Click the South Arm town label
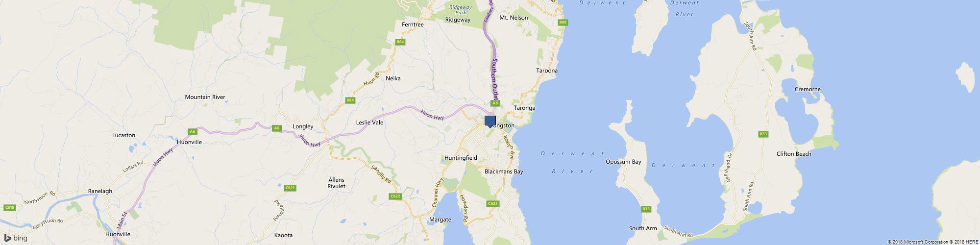This screenshot has height=245, width=980. [643, 229]
